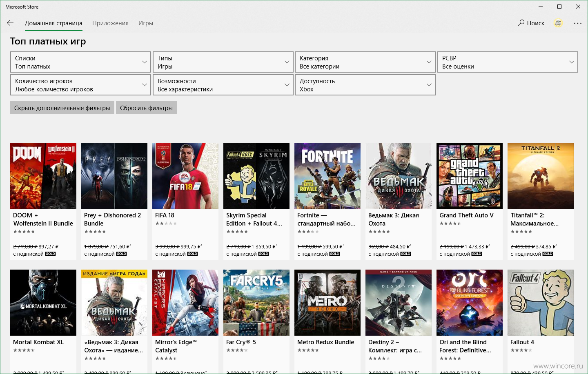This screenshot has height=374, width=588.
Task: Click the Mortal Kombat XL title
Action: [38, 342]
